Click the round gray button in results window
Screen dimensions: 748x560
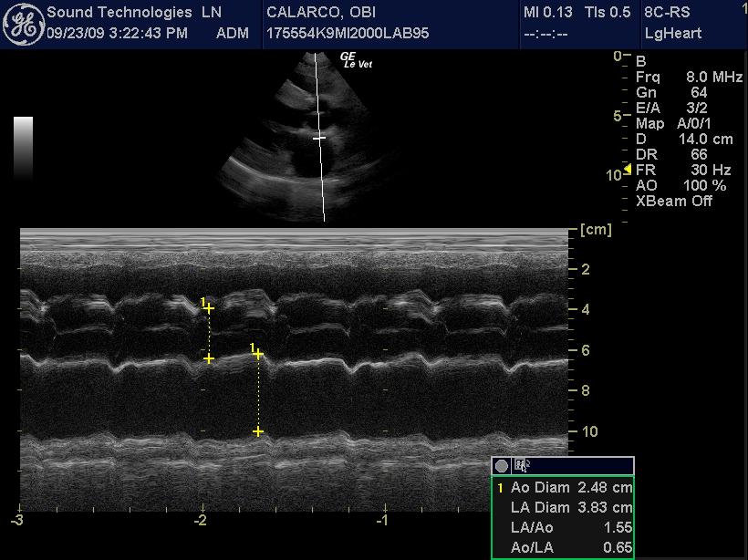click(502, 466)
